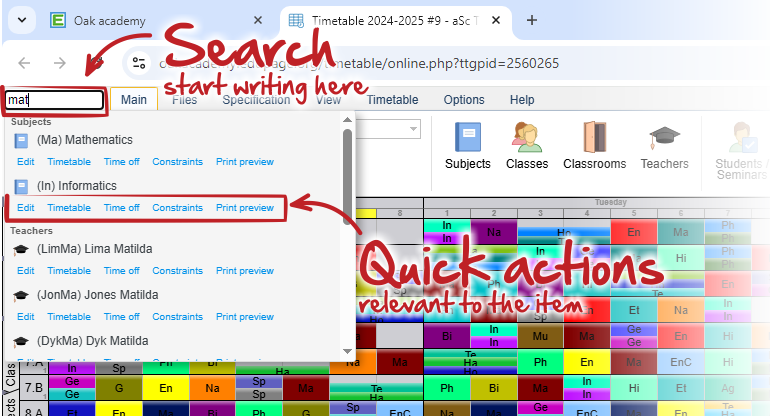
Task: Click the browser back arrow
Action: click(x=26, y=63)
